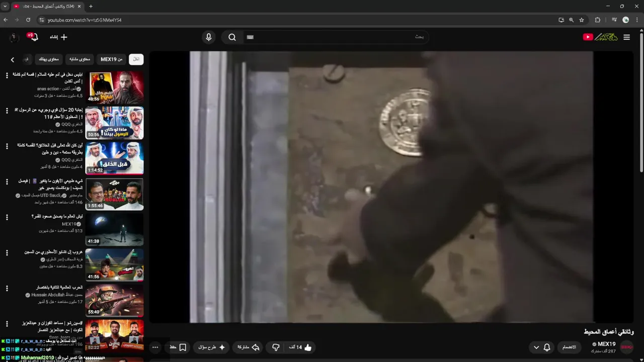Select the 'محتوى مشابه' filter chip
The width and height of the screenshot is (644, 362).
79,59
